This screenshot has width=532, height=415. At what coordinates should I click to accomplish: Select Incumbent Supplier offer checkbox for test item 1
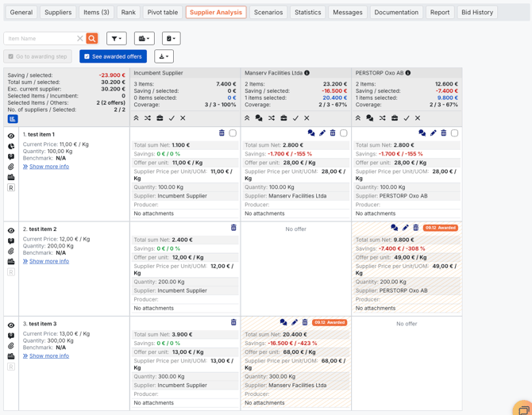point(233,133)
